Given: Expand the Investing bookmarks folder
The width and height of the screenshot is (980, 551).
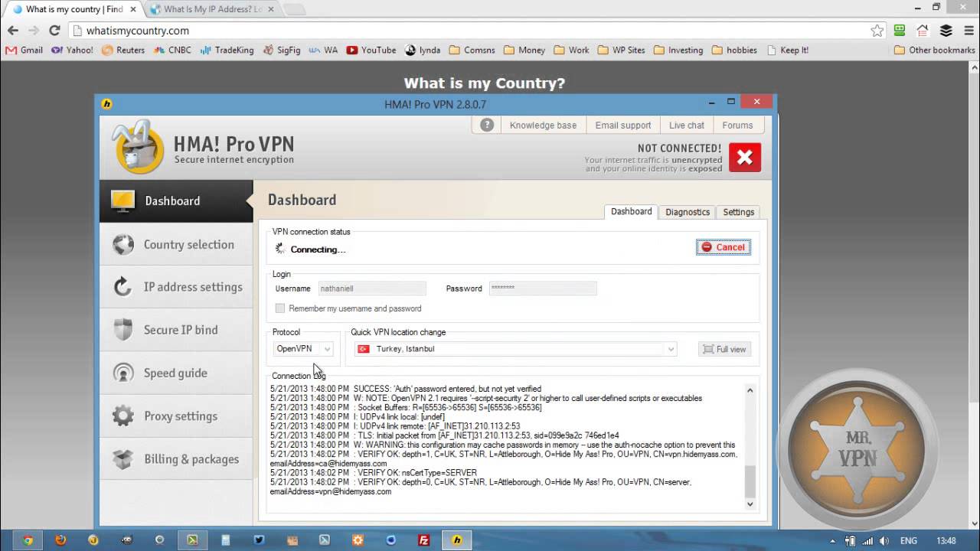Looking at the screenshot, I should pyautogui.click(x=678, y=50).
